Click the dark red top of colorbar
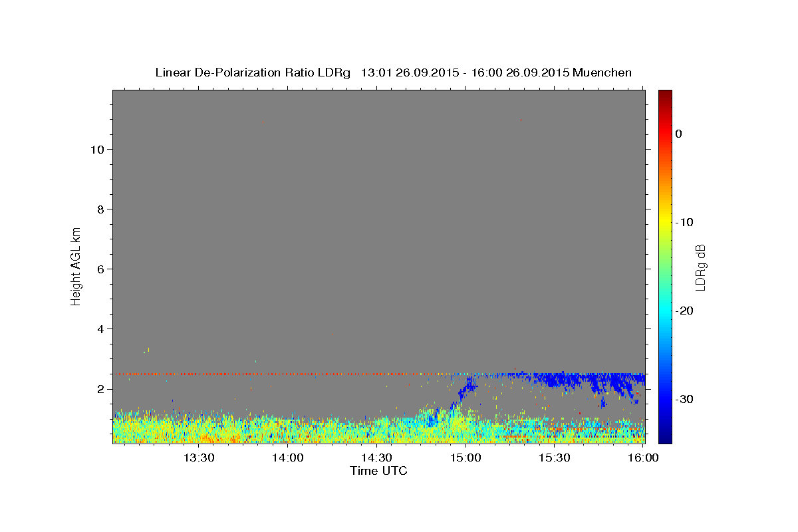798x532 pixels. 665,95
